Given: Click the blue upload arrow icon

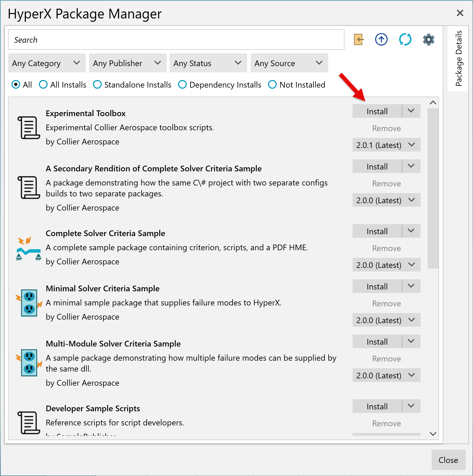Looking at the screenshot, I should click(x=381, y=40).
